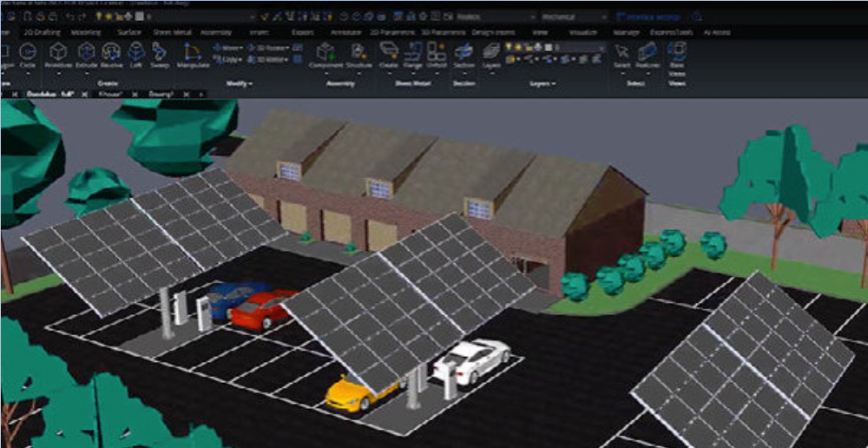Screen dimensions: 868x448
Task: Switch to the Khouse drawing tab
Action: [x=110, y=95]
